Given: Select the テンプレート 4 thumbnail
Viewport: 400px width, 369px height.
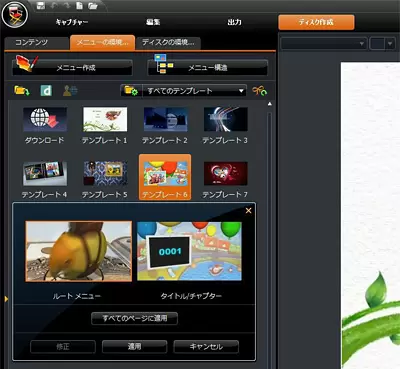Looking at the screenshot, I should 45,173.
